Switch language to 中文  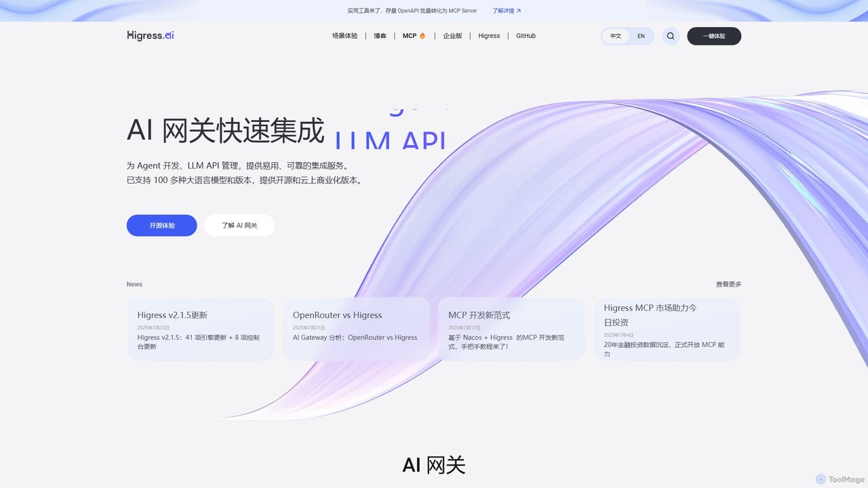616,36
